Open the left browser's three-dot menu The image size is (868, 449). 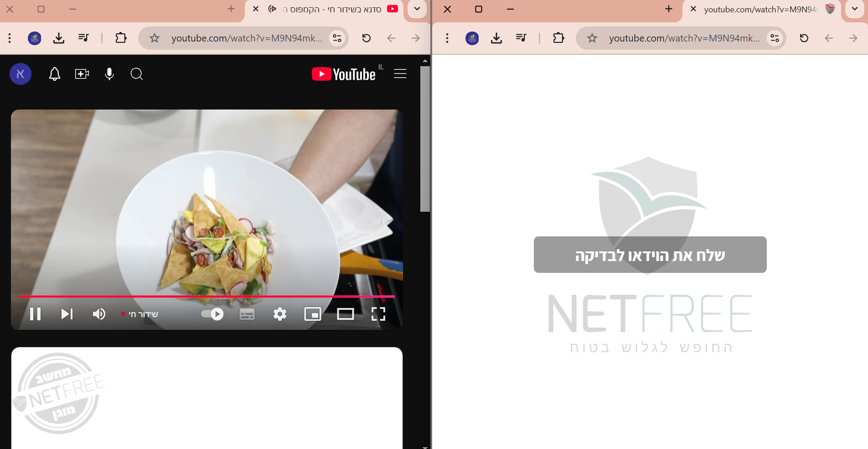click(x=10, y=38)
